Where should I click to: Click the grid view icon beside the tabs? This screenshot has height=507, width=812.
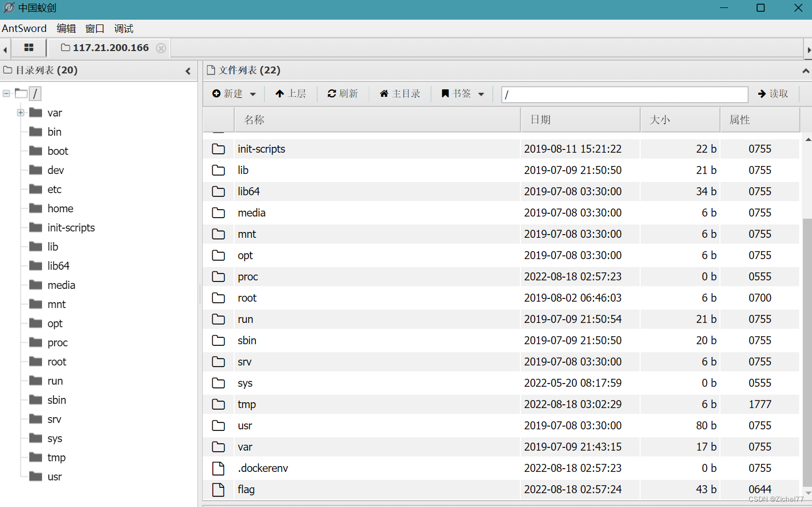[29, 47]
